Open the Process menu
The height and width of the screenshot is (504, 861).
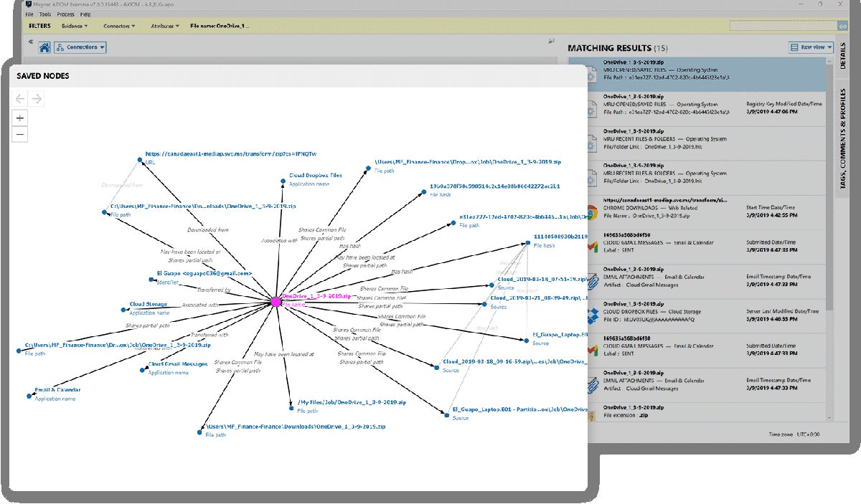pyautogui.click(x=65, y=14)
